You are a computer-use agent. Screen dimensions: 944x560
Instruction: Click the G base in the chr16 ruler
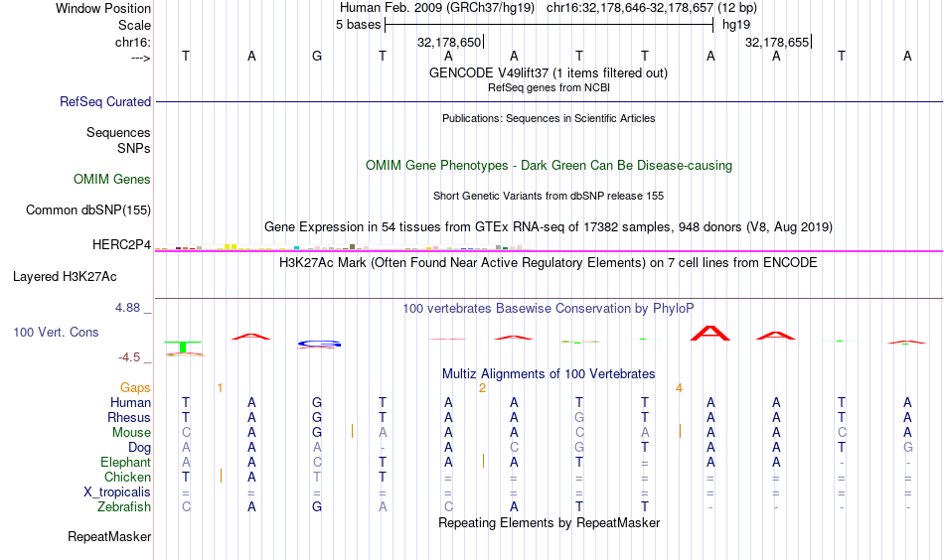tap(317, 56)
